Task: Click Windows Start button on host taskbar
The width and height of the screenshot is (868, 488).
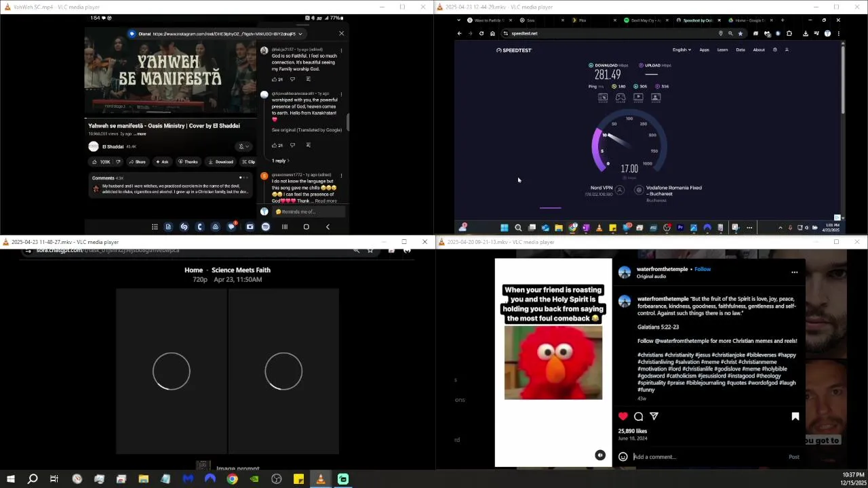Action: pos(10,479)
